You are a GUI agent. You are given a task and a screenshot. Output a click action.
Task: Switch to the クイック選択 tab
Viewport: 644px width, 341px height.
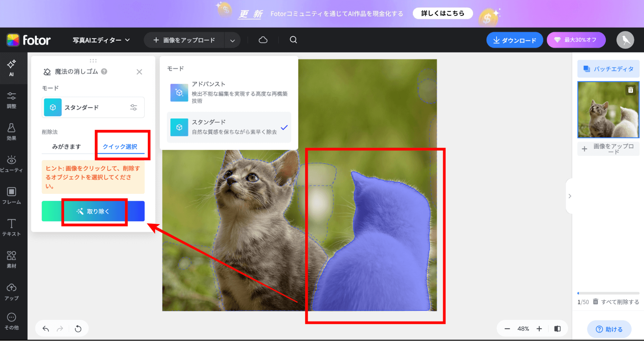click(x=120, y=147)
